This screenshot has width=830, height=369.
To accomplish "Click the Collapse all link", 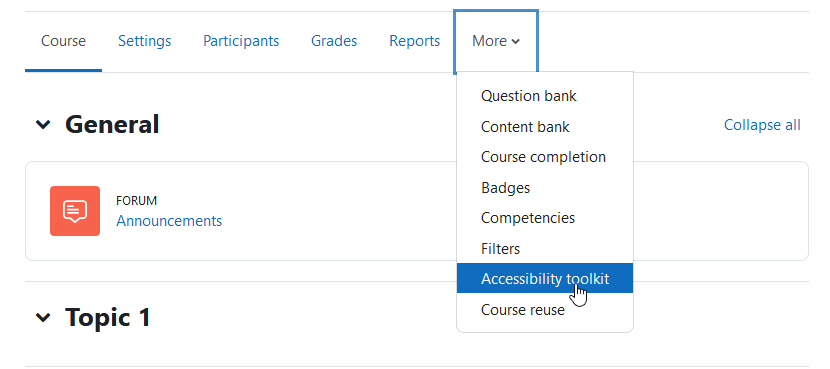I will coord(762,125).
